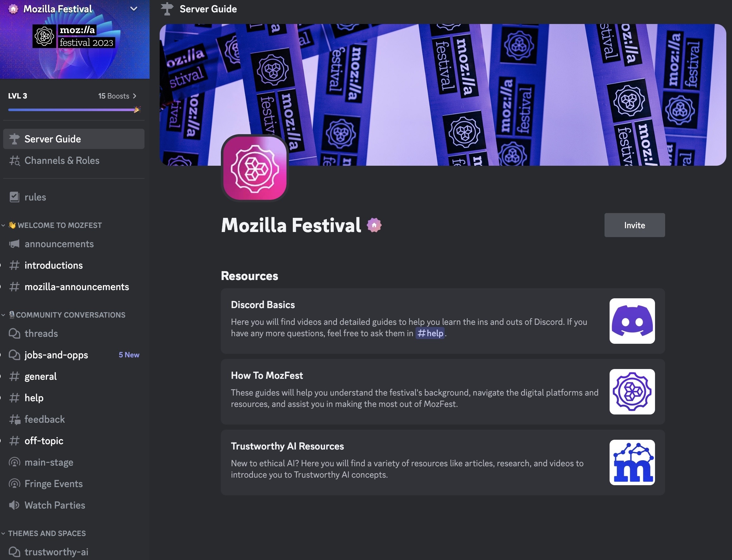
Task: Click the Invite button
Action: tap(635, 225)
